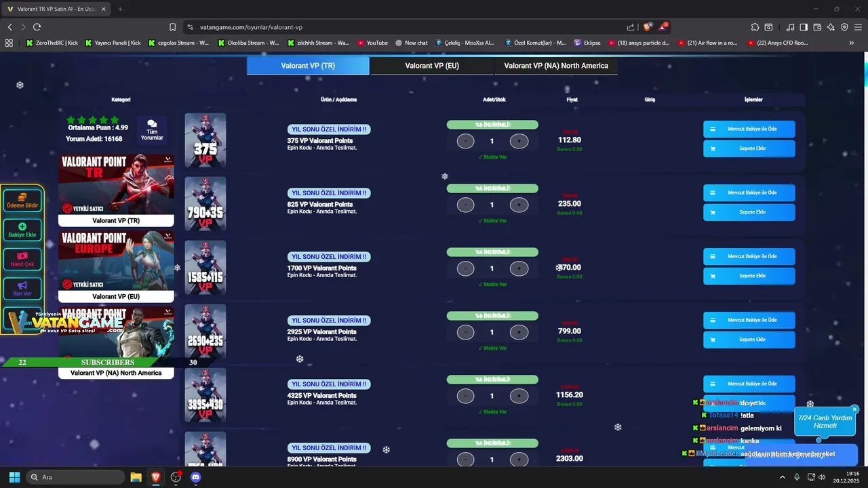Open a new browser tab

[x=120, y=9]
